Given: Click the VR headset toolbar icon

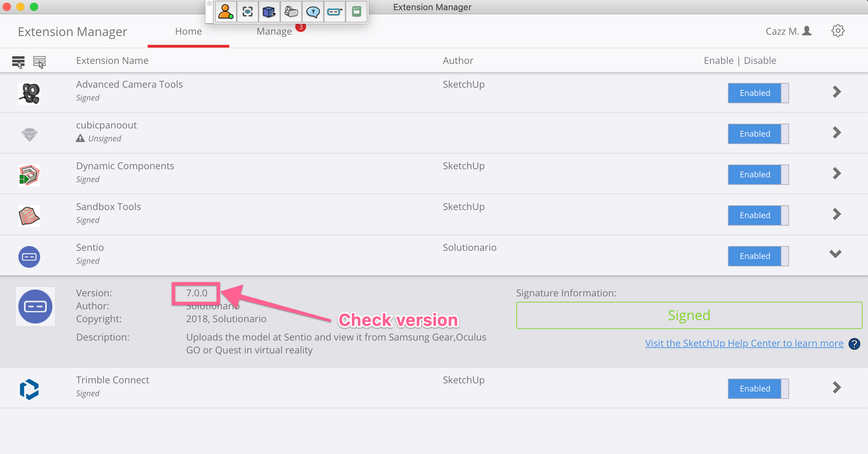Looking at the screenshot, I should point(291,12).
